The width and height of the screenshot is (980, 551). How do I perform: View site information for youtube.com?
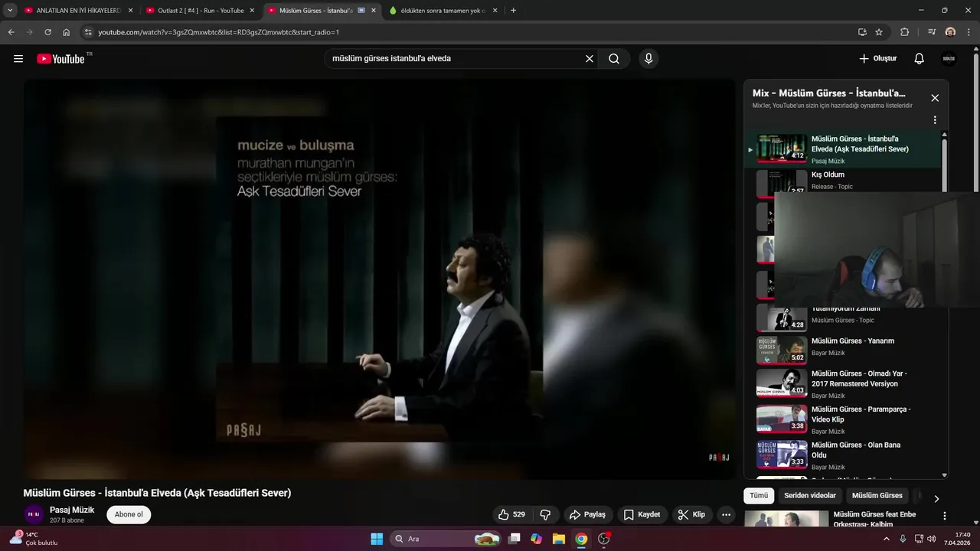88,32
